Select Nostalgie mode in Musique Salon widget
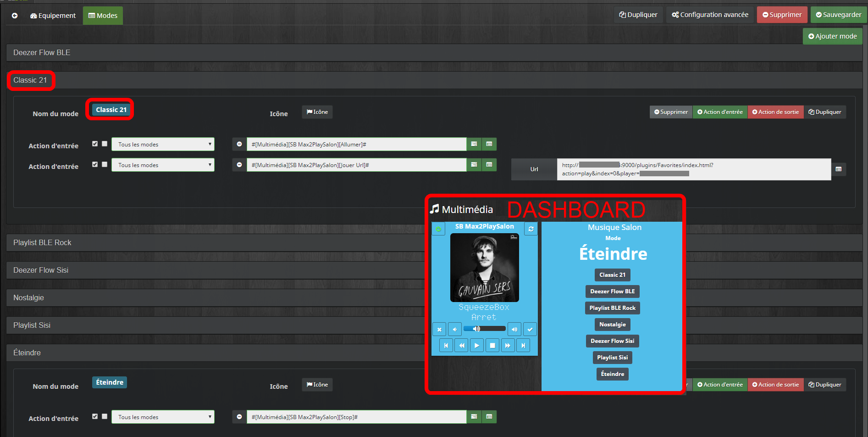The height and width of the screenshot is (437, 868). point(613,325)
